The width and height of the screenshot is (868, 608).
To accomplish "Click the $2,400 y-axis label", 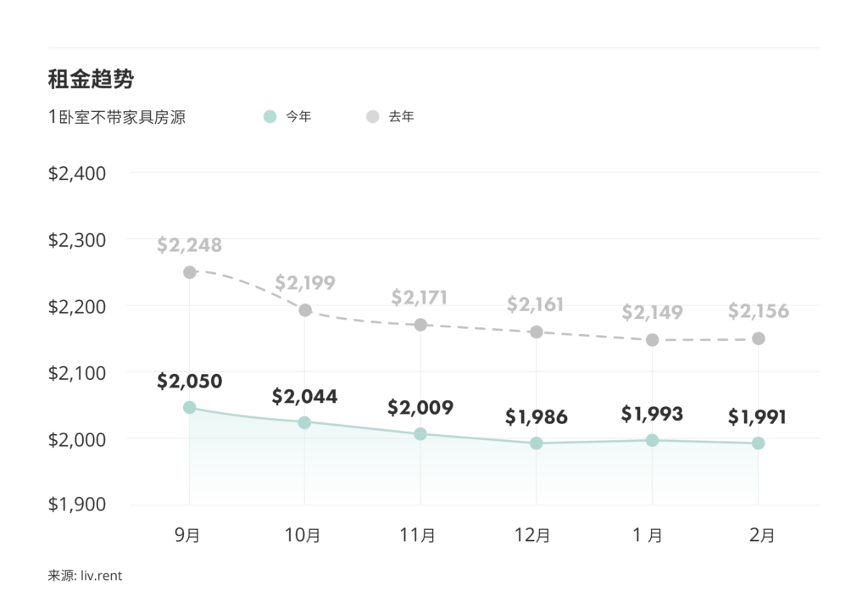I will [x=77, y=174].
